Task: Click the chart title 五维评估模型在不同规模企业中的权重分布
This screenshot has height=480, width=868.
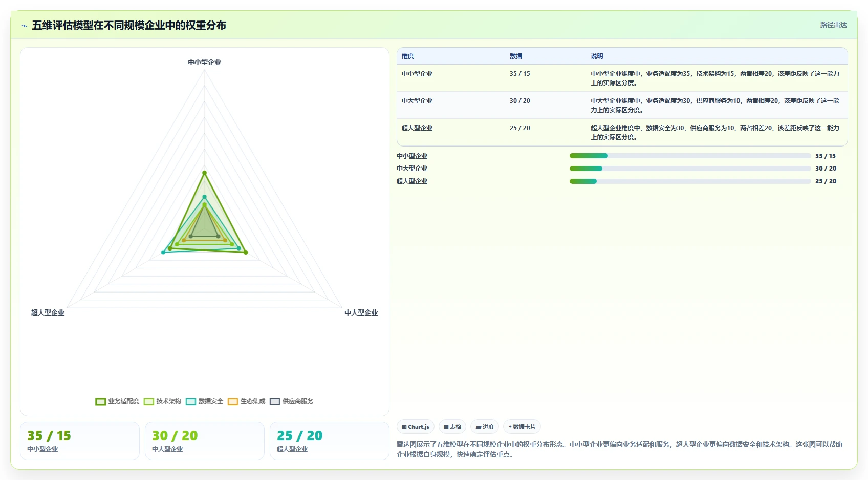Action: pyautogui.click(x=129, y=26)
